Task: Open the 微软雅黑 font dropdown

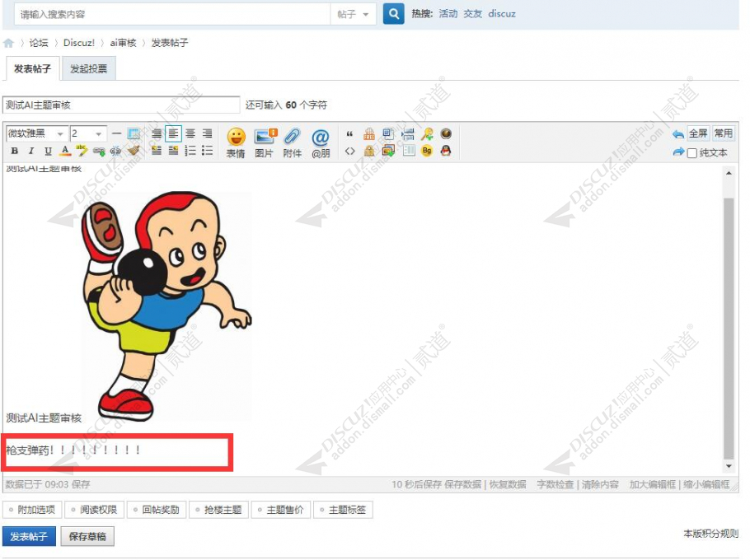Action: (x=36, y=133)
